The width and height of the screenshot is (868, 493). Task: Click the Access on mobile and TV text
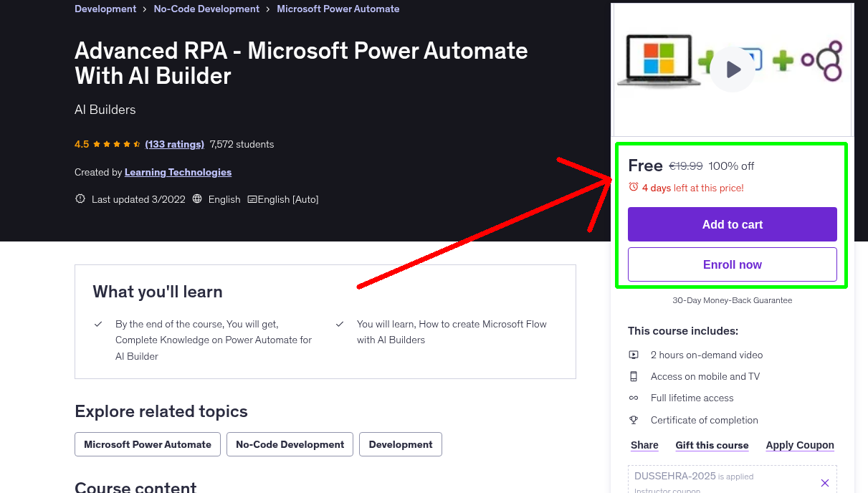click(x=705, y=376)
